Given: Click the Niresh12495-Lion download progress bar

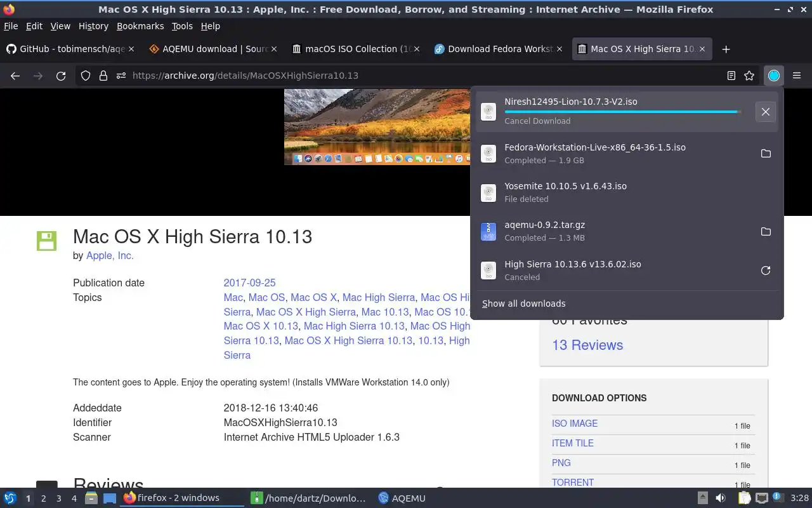Looking at the screenshot, I should (x=622, y=112).
